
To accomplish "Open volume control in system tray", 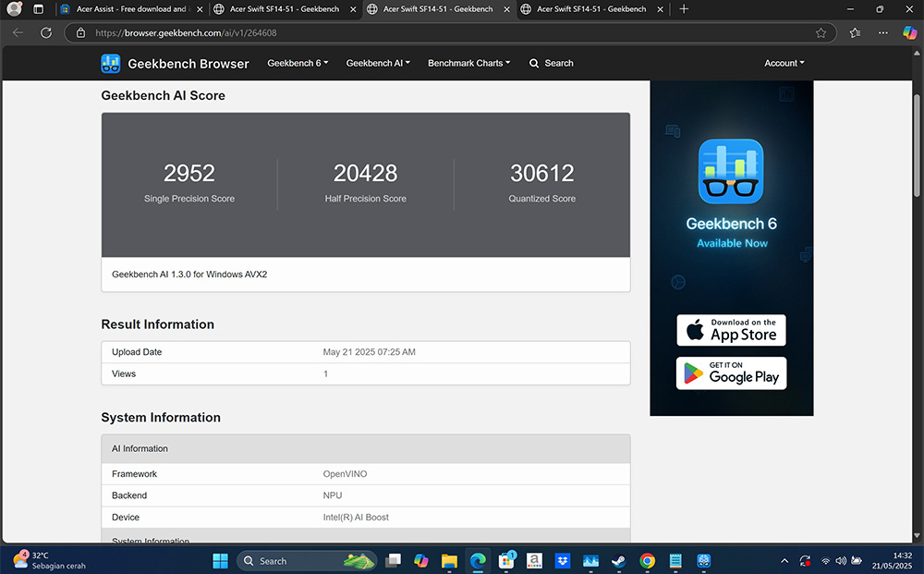I will coord(841,561).
